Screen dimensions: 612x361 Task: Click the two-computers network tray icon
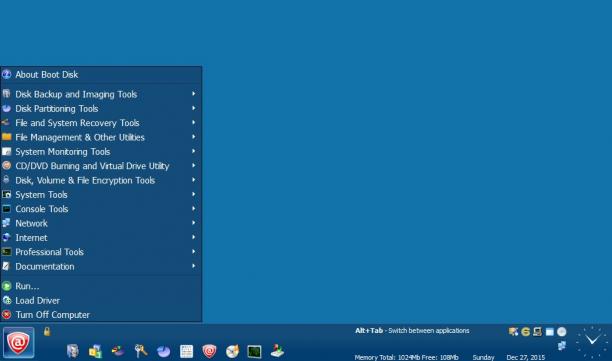[562, 345]
